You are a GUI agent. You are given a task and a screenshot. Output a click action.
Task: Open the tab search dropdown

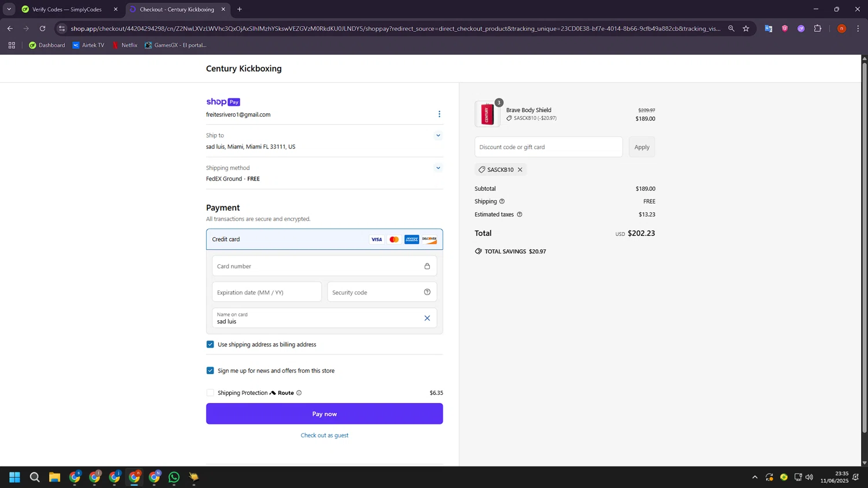9,9
